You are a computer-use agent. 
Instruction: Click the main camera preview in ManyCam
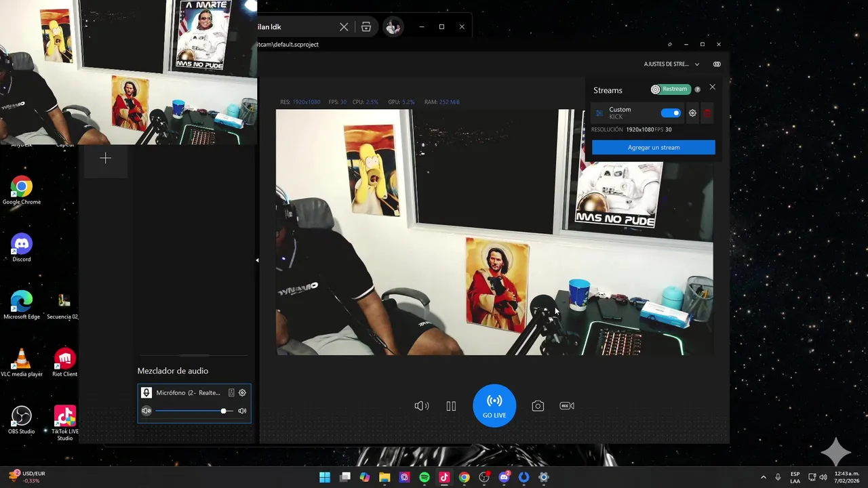click(494, 232)
